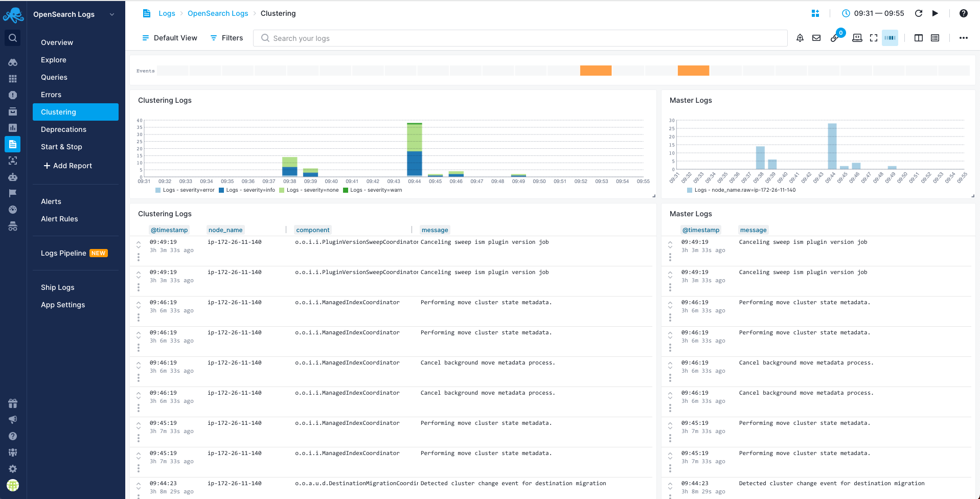Open the Errors report

coord(51,95)
